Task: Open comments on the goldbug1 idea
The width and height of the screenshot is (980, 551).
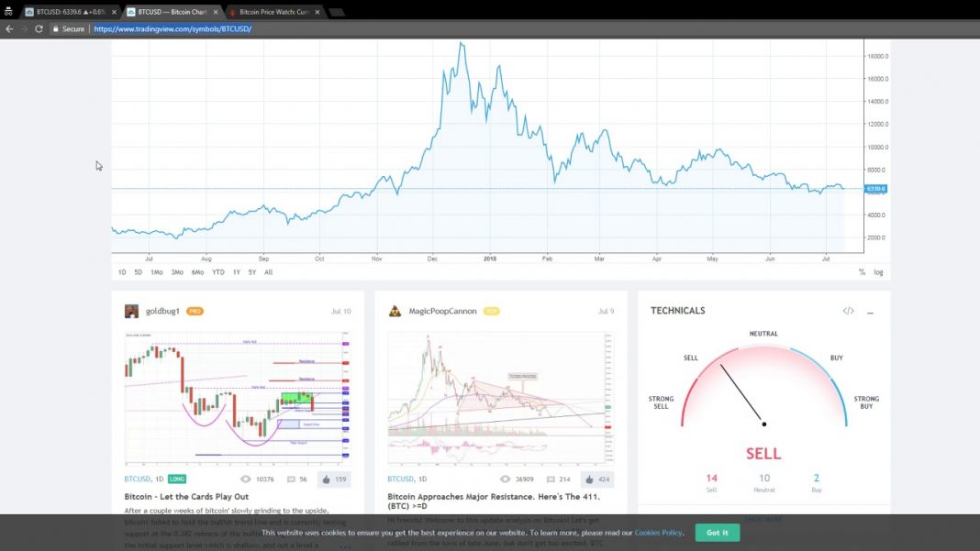Action: tap(296, 479)
